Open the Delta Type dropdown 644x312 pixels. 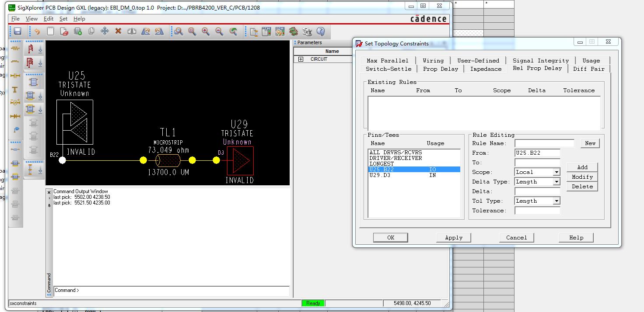click(x=556, y=182)
